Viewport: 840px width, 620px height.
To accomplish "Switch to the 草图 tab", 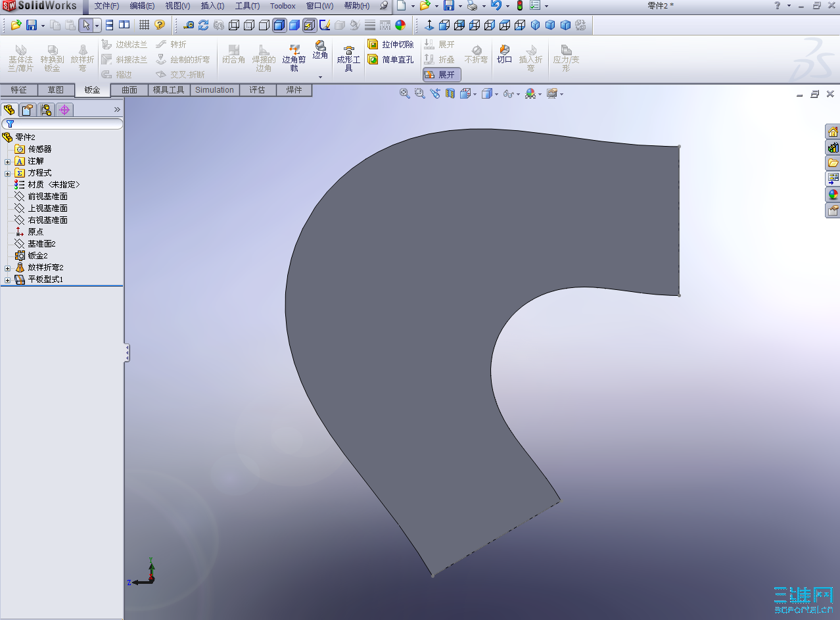I will (x=56, y=90).
